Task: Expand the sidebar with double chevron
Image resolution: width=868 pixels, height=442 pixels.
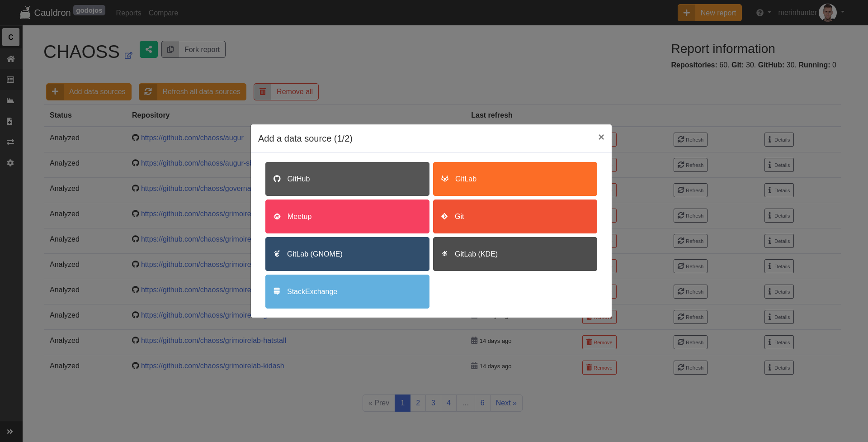Action: pos(10,432)
